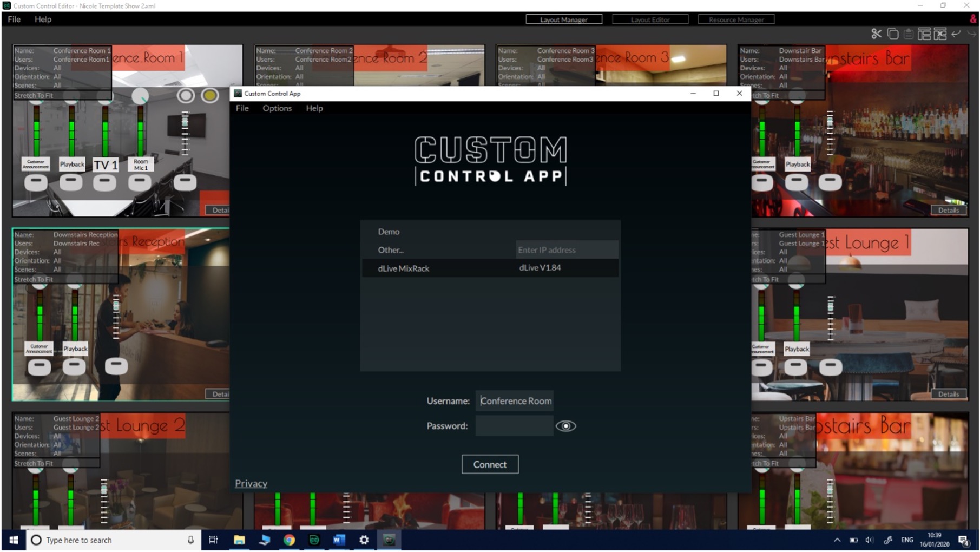Select the Demo connection entry
Viewport: 980px width, 552px height.
click(490, 232)
